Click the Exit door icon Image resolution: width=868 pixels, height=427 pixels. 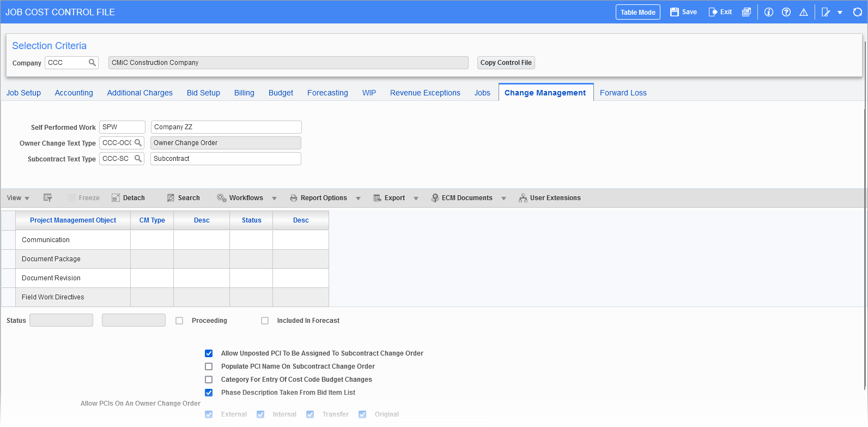713,12
